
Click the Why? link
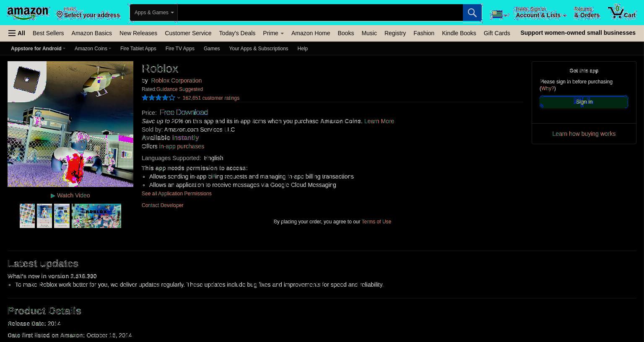pyautogui.click(x=548, y=88)
